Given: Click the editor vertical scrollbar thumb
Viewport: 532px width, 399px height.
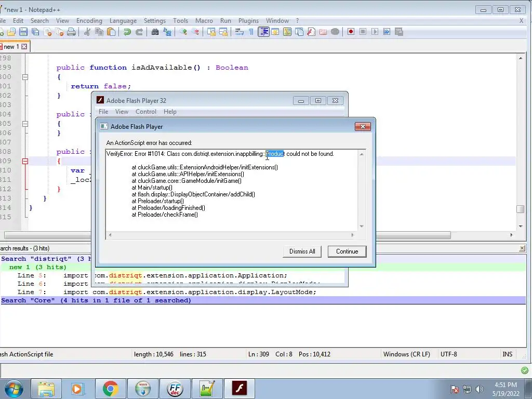Looking at the screenshot, I should pos(521,209).
